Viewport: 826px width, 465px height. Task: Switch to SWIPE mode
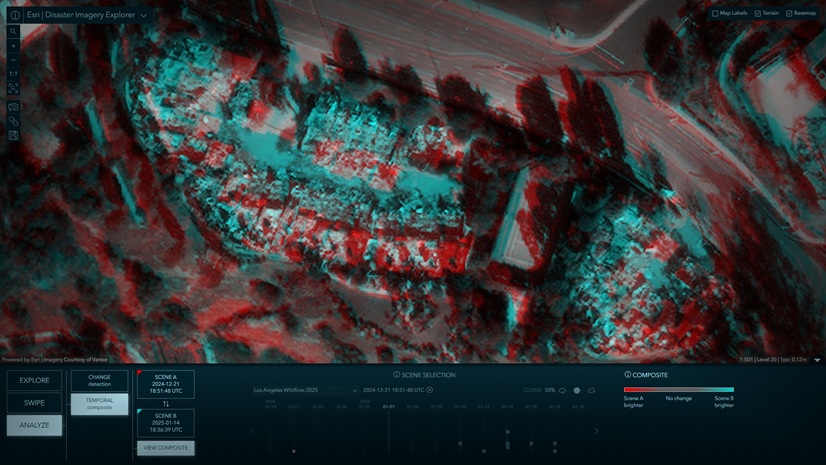[x=34, y=403]
